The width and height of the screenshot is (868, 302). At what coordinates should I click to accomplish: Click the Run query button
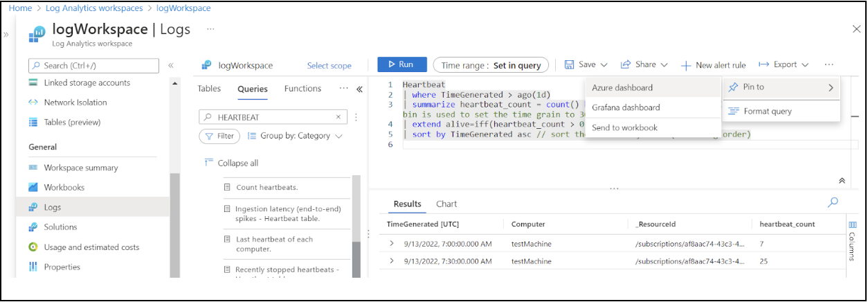(x=402, y=64)
